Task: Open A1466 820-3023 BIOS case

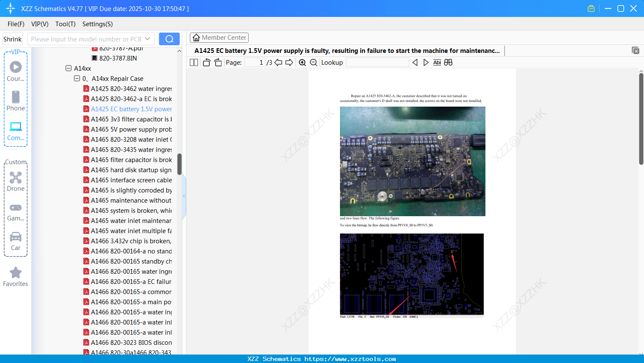Action: pyautogui.click(x=132, y=343)
